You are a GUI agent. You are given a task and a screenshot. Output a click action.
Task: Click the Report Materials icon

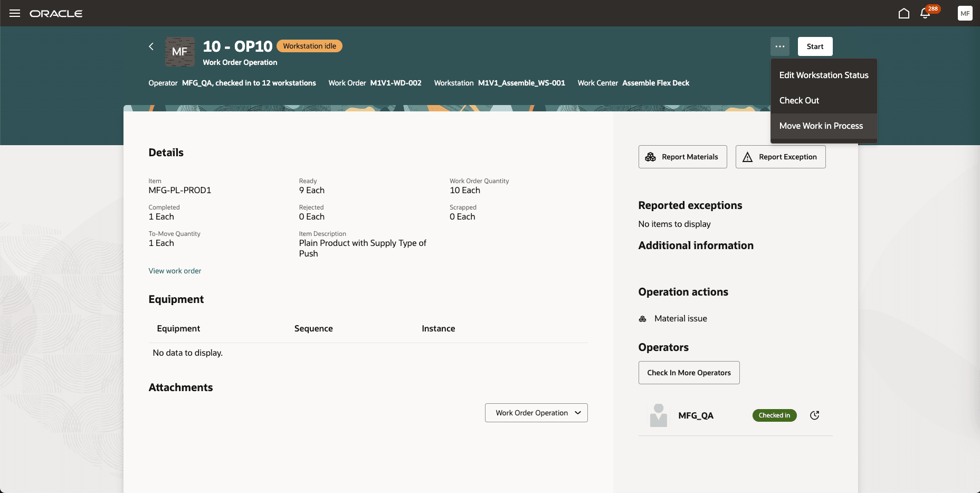click(650, 157)
